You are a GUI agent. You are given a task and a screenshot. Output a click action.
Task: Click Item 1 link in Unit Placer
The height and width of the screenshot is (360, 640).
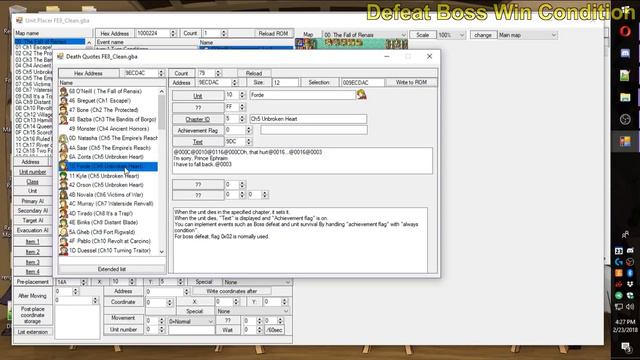(32, 242)
